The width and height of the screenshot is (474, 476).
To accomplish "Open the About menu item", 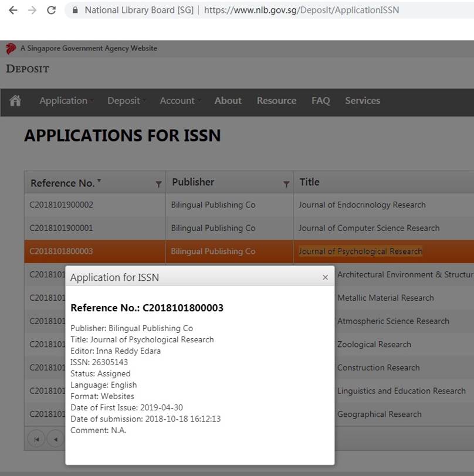I will [x=228, y=101].
